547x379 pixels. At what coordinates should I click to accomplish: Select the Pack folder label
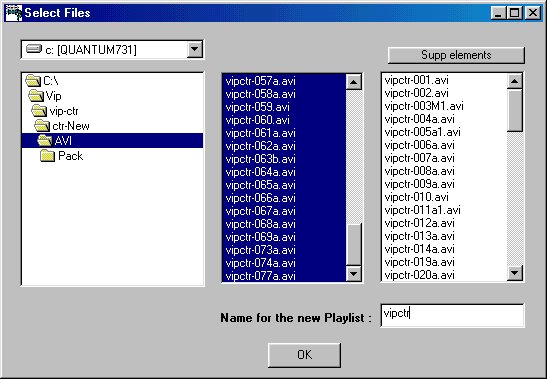(70, 156)
